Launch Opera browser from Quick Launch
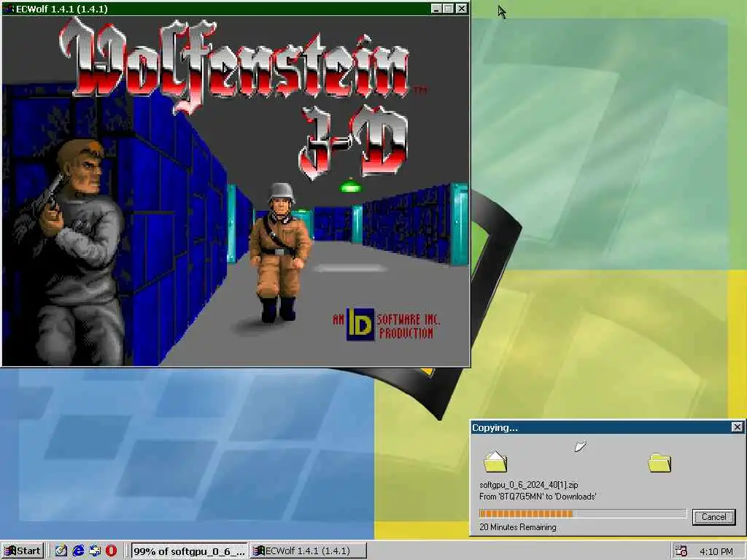747x560 pixels. coord(111,551)
